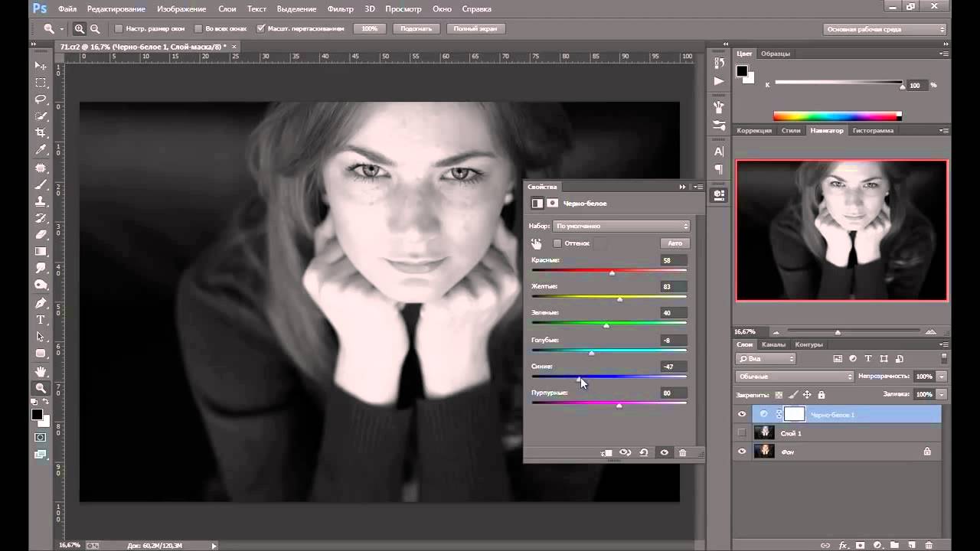
Task: Select the Lasso tool
Action: pyautogui.click(x=41, y=99)
